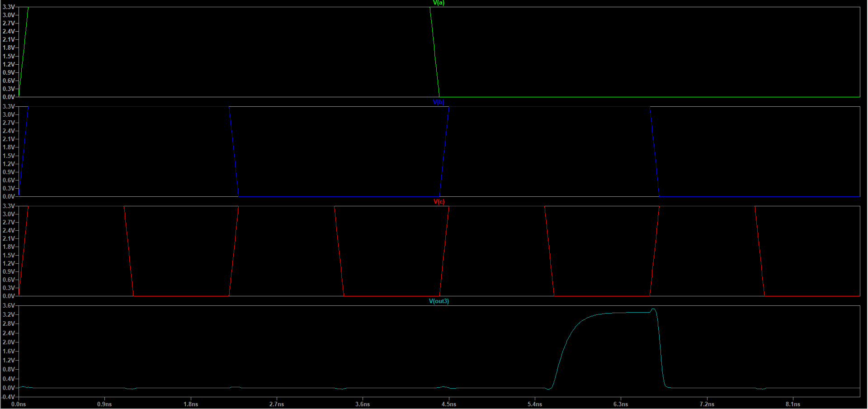
Task: Select the 1.8ns time axis label
Action: coord(191,404)
